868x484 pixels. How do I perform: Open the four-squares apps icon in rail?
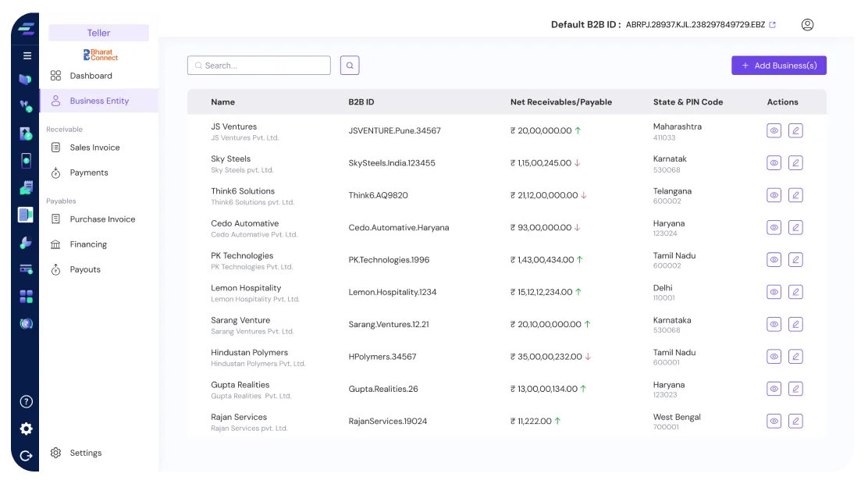[26, 297]
